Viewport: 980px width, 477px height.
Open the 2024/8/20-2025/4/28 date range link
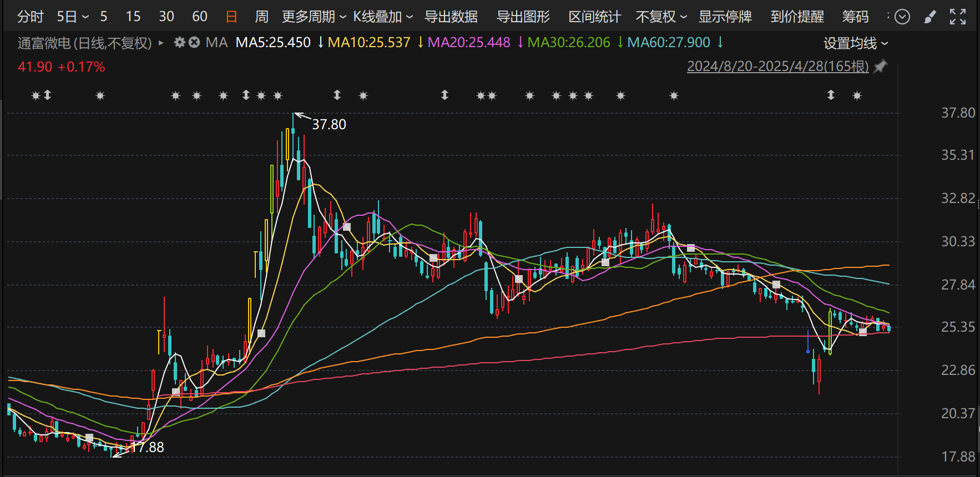click(777, 67)
